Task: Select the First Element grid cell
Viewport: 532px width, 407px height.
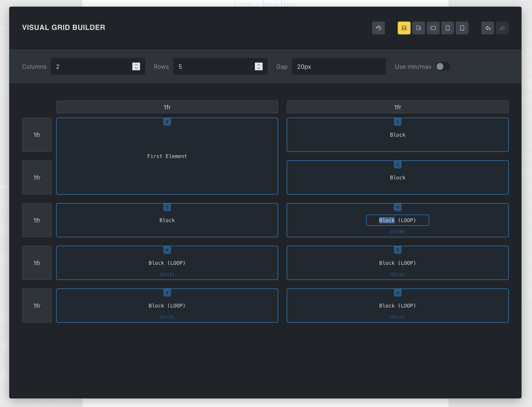Action: coord(167,156)
